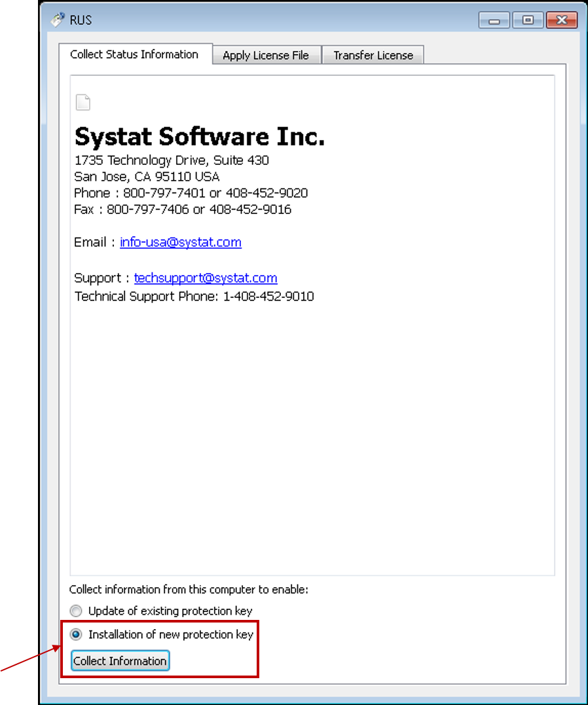Click the San Jose, CA 95110 USA line

click(147, 177)
